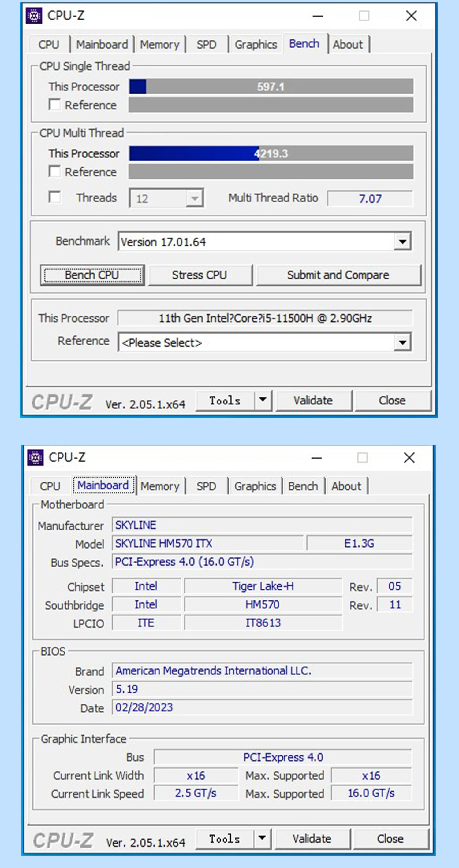The image size is (459, 868).
Task: Enable Reference checkbox under CPU Multi Thread
Action: (55, 172)
